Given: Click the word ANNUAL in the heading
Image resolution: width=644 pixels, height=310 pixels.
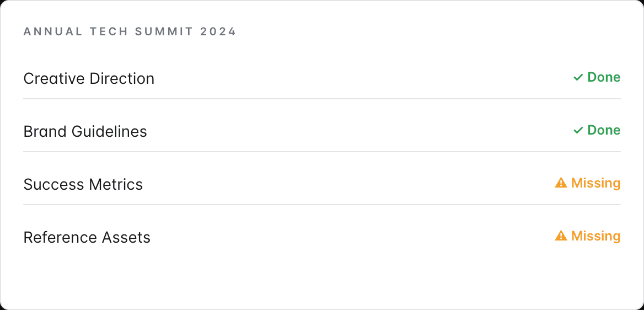Looking at the screenshot, I should [53, 31].
